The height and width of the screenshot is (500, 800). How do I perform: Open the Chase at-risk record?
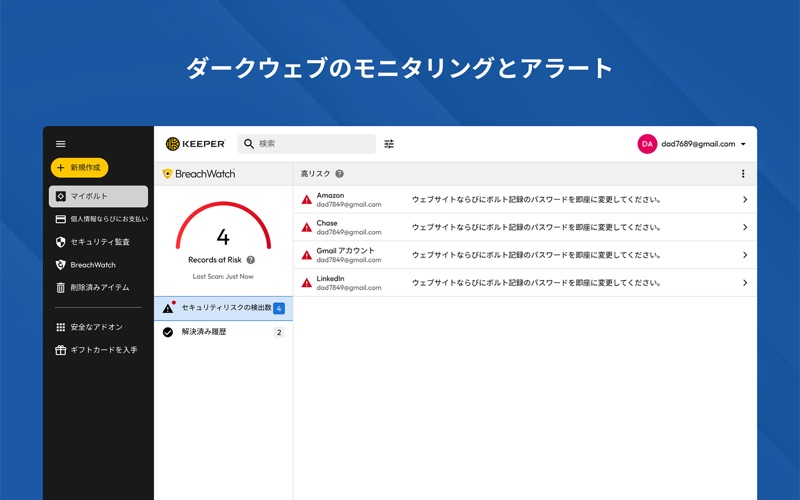click(x=525, y=227)
